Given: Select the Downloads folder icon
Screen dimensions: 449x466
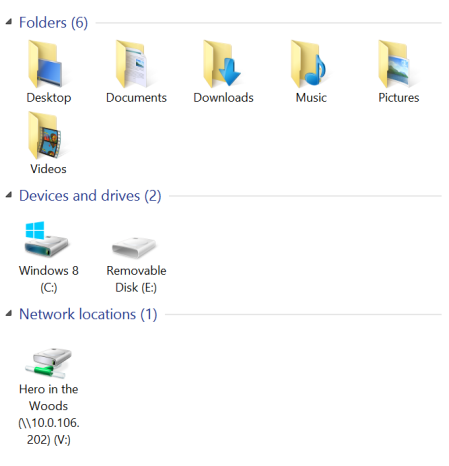Looking at the screenshot, I should pyautogui.click(x=222, y=64).
